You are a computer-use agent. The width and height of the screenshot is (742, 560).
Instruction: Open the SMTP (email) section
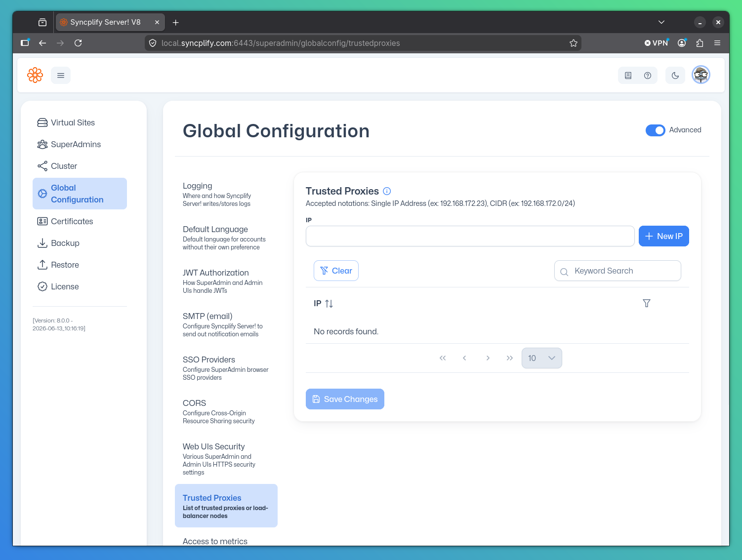click(226, 324)
